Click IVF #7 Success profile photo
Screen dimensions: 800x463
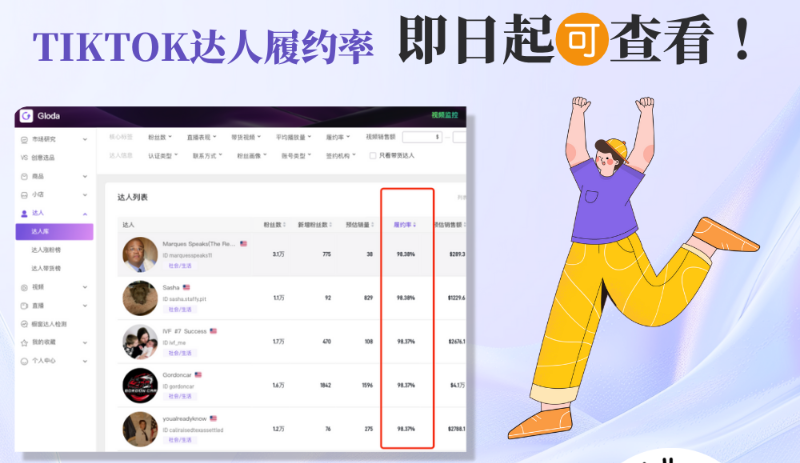(140, 342)
